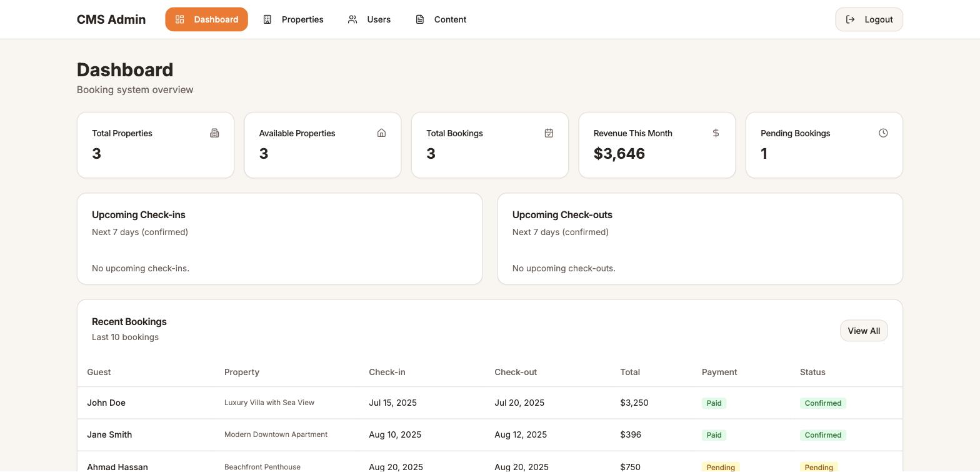Click check-out date Jul 20, 2025

point(519,403)
